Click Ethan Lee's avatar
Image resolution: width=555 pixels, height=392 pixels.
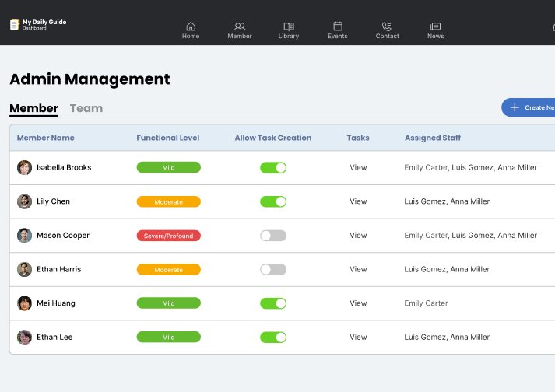[24, 338]
